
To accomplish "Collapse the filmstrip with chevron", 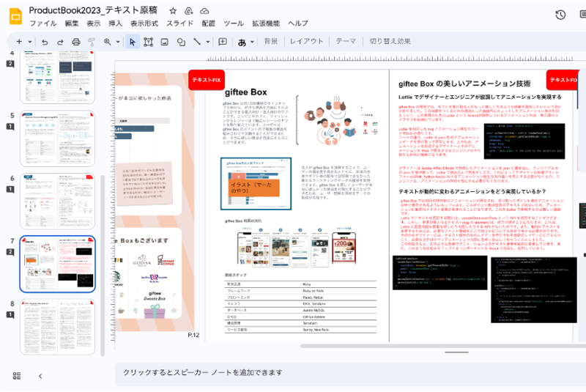I will pyautogui.click(x=40, y=376).
